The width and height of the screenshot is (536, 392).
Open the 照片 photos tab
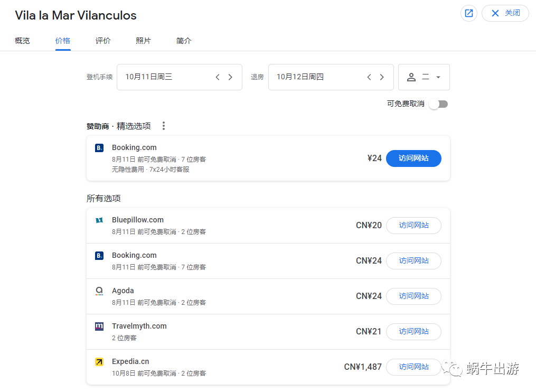(x=143, y=40)
